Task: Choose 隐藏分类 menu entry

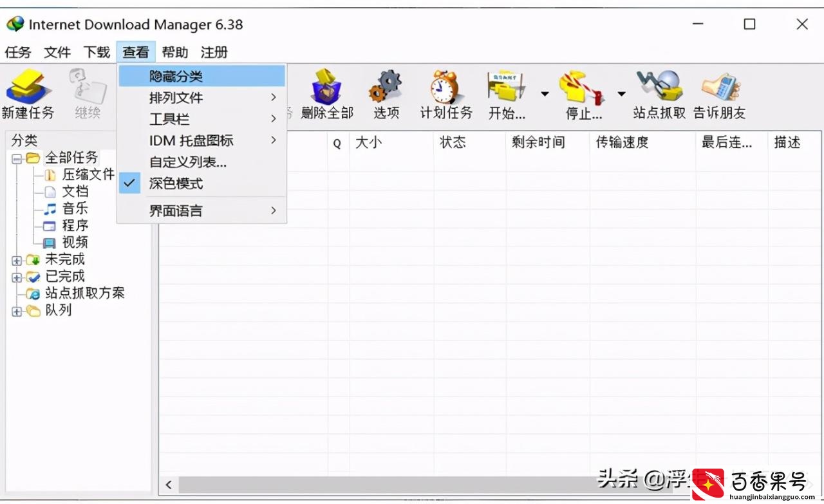Action: pyautogui.click(x=201, y=76)
